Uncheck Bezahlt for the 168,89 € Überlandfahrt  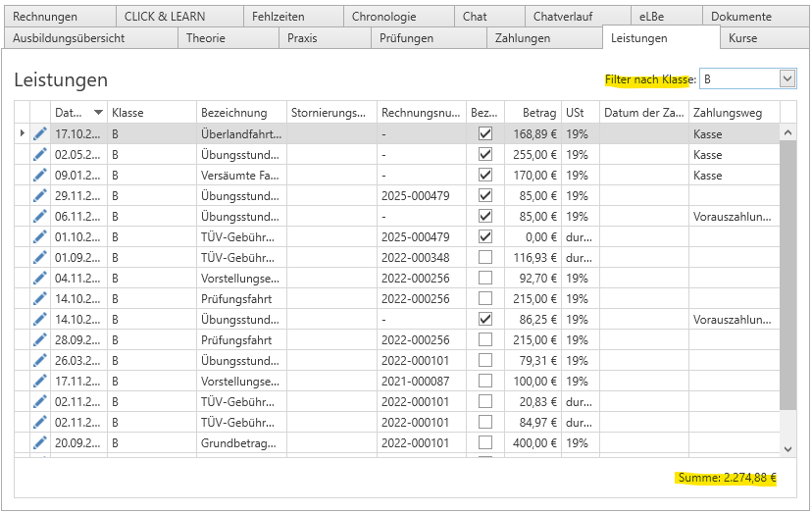click(485, 133)
